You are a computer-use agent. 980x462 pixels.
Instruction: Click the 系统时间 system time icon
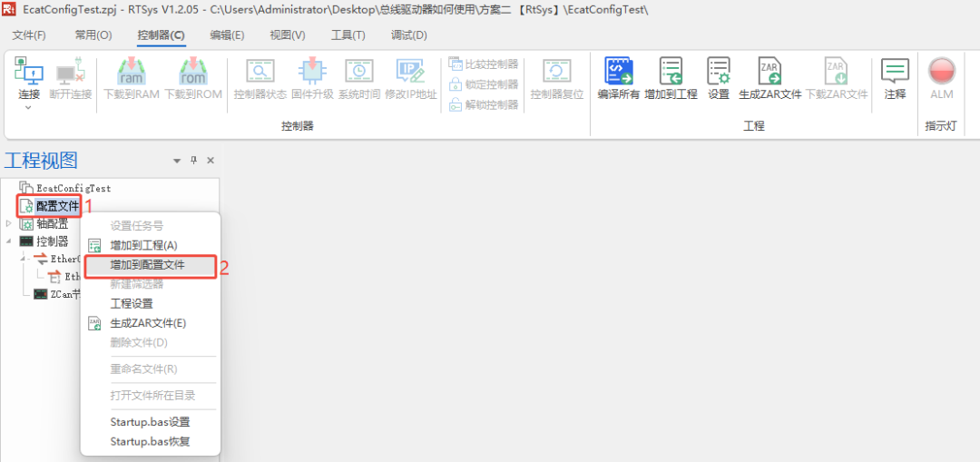(358, 73)
